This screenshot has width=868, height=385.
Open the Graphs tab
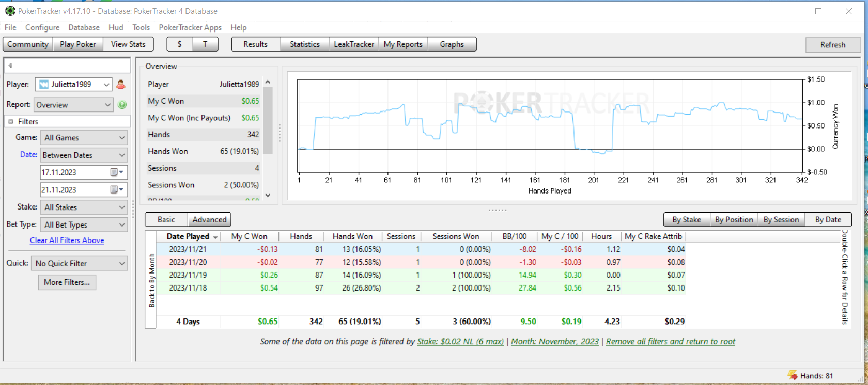tap(452, 44)
